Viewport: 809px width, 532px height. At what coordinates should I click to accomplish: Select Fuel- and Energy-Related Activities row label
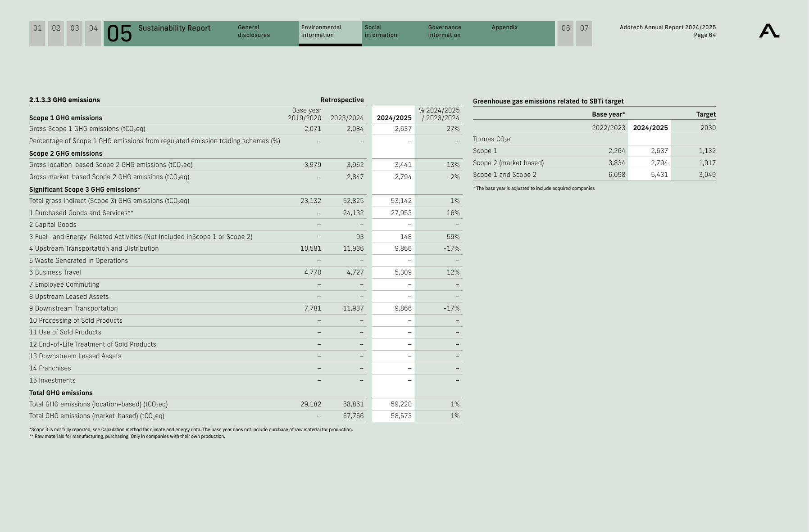141,237
